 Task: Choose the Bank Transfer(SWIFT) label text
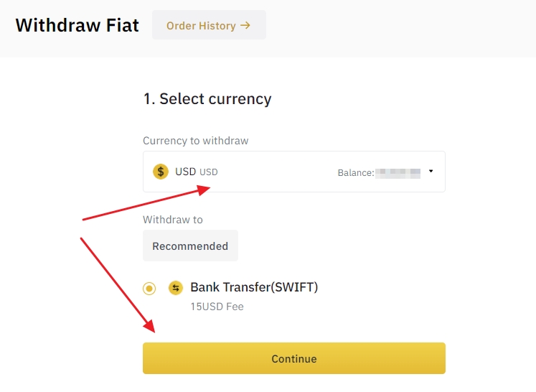click(x=254, y=287)
